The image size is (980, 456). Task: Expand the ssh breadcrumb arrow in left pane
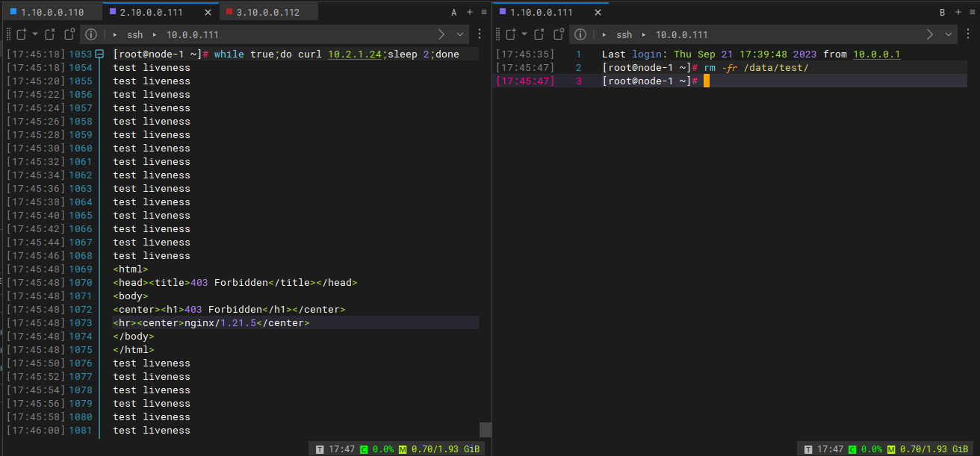(x=114, y=34)
